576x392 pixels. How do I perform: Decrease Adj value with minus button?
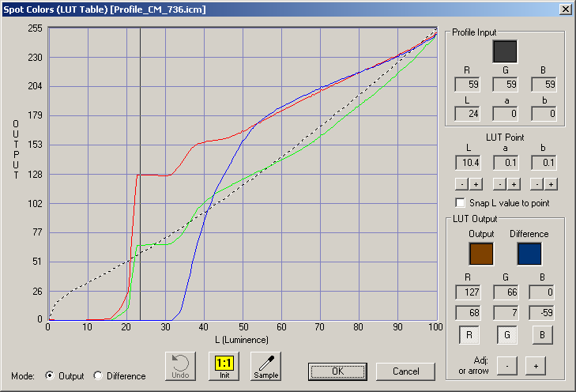pos(507,366)
